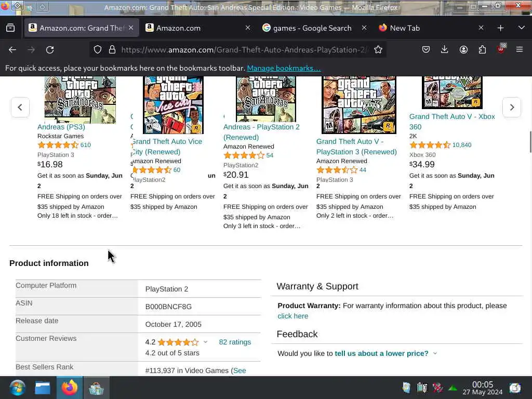This screenshot has width=532, height=399.
Task: Open the Vice City cover thumbnail
Action: coord(174,105)
